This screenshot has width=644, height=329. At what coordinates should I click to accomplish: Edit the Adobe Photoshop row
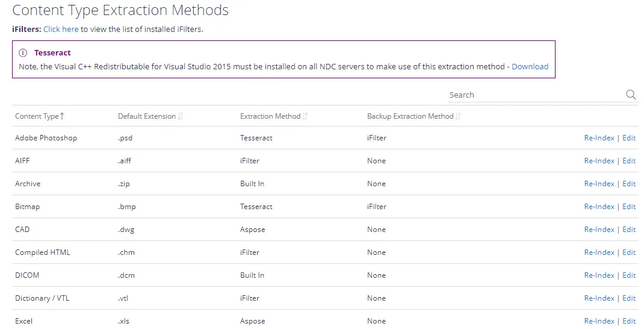tap(629, 138)
